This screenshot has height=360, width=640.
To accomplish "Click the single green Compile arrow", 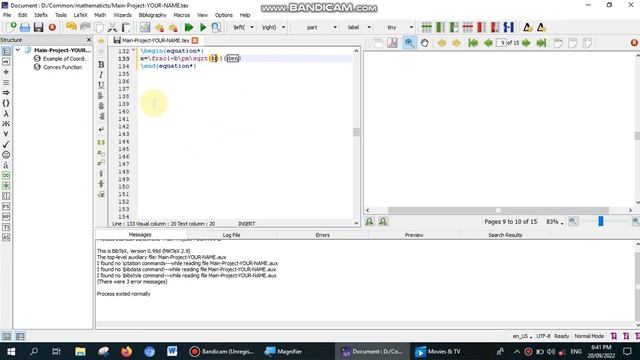I will (x=203, y=27).
